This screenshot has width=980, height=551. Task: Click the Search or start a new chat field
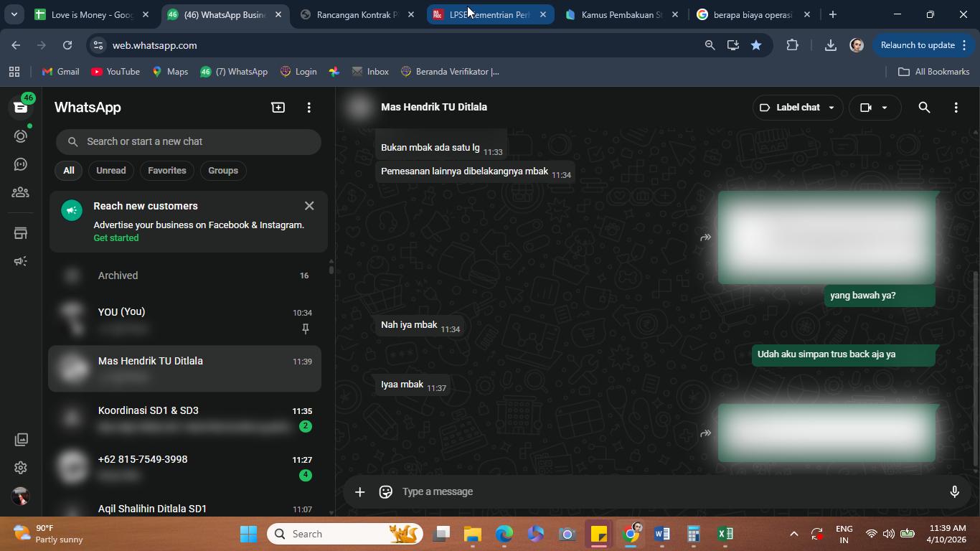189,141
